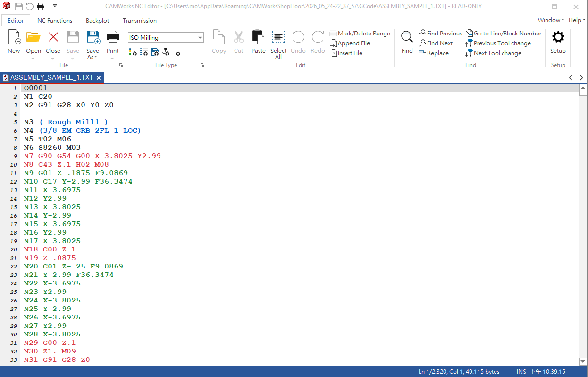
Task: Switch to the Editor ribbon tab
Action: coord(16,20)
